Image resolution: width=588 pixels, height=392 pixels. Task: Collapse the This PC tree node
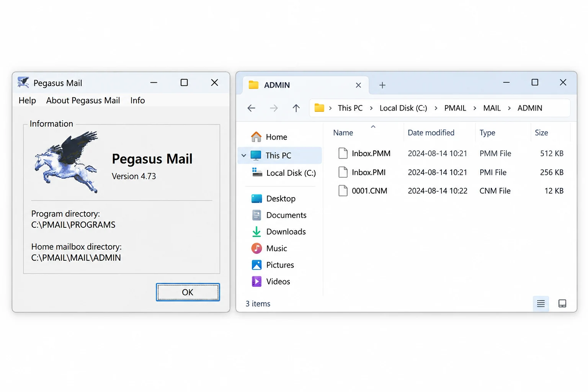244,155
